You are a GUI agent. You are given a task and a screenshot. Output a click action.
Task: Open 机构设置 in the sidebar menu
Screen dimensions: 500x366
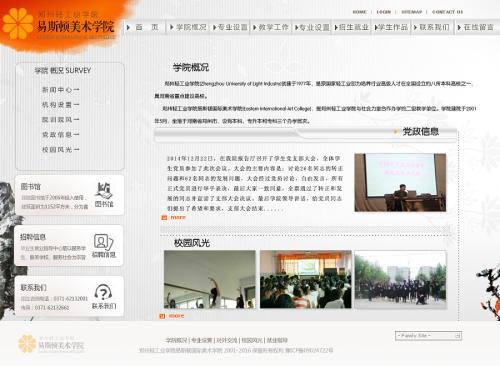(60, 105)
